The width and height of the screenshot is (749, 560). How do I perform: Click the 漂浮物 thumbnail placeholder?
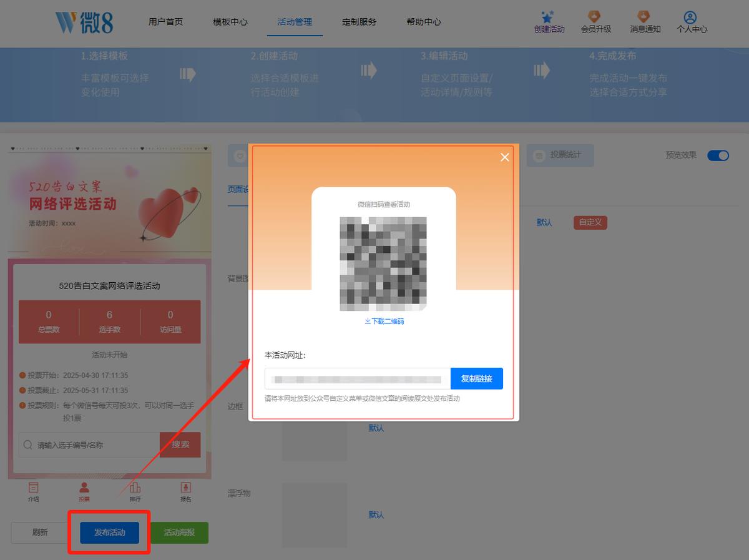(314, 514)
